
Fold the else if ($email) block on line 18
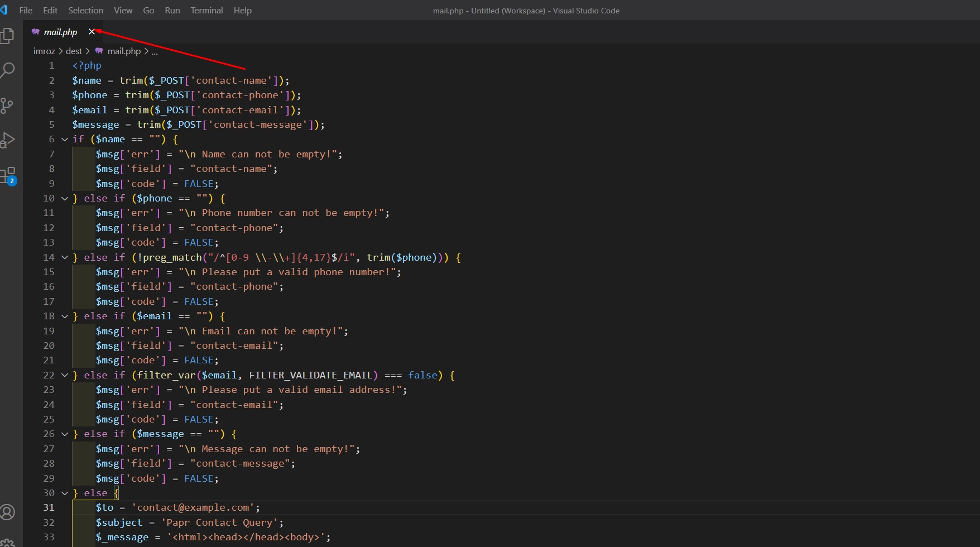(65, 316)
